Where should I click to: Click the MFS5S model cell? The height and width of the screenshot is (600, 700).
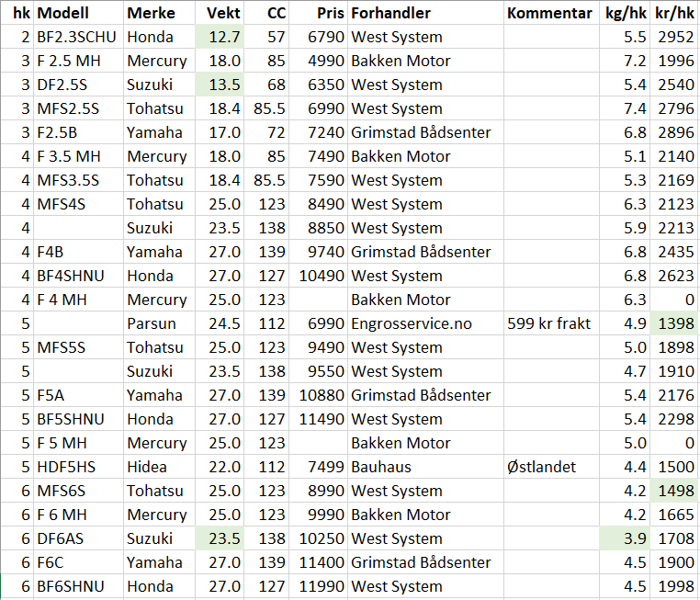[79, 347]
